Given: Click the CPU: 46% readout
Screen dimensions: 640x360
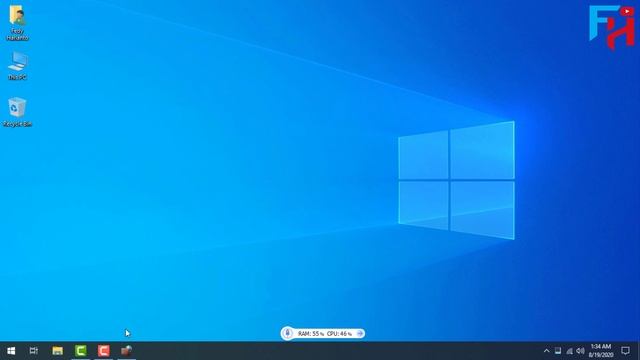Looking at the screenshot, I should click(x=339, y=334).
